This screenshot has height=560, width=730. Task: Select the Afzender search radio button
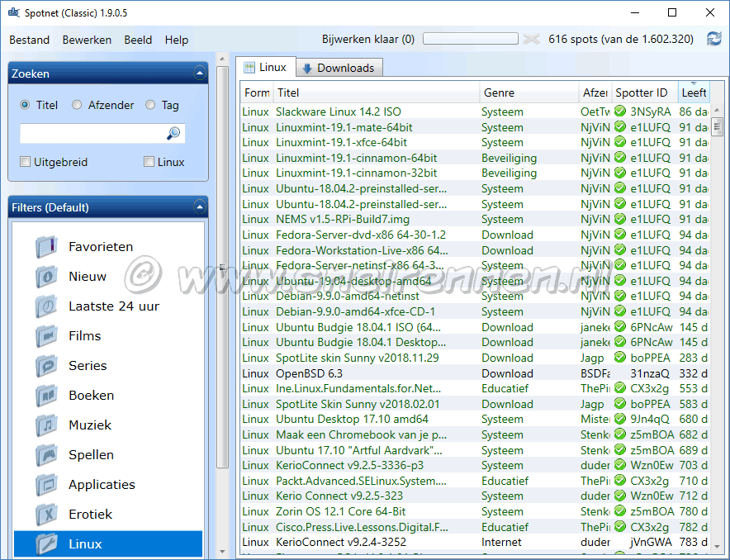click(77, 105)
